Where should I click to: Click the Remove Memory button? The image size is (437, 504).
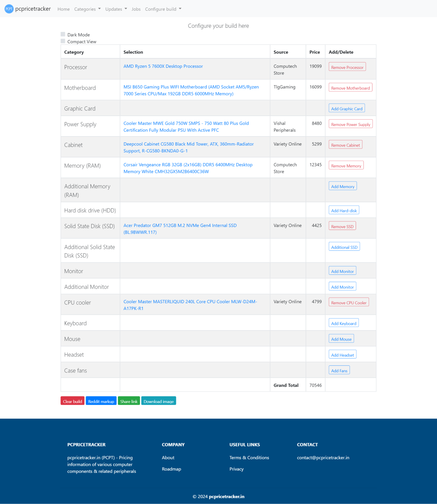(346, 166)
